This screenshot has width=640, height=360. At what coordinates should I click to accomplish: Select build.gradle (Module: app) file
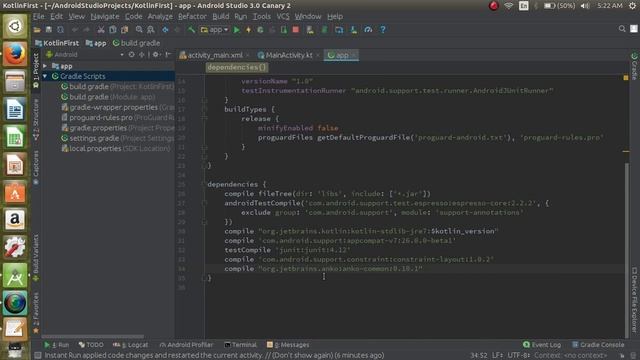click(x=108, y=97)
